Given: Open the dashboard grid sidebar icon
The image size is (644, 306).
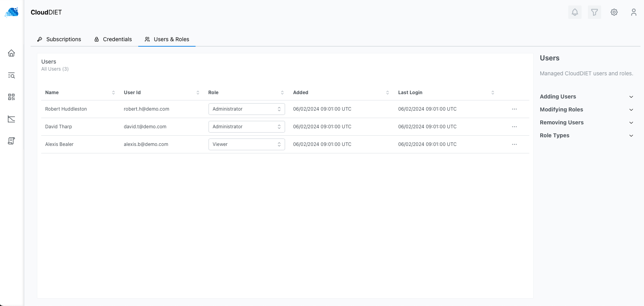Looking at the screenshot, I should point(11,97).
